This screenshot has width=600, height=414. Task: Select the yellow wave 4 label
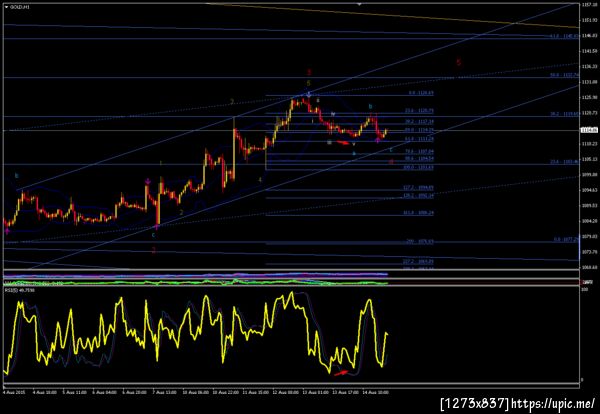point(260,179)
